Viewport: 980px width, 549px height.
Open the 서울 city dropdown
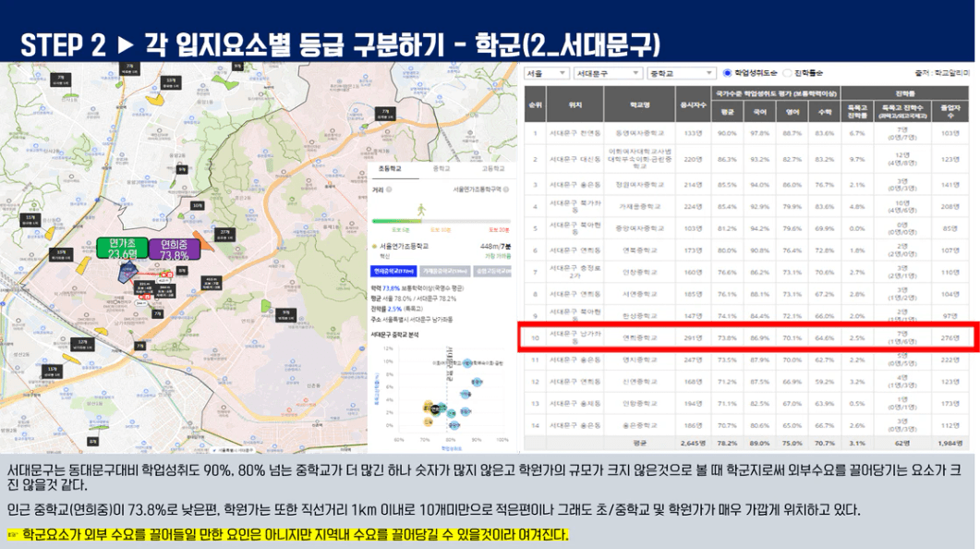coord(546,73)
